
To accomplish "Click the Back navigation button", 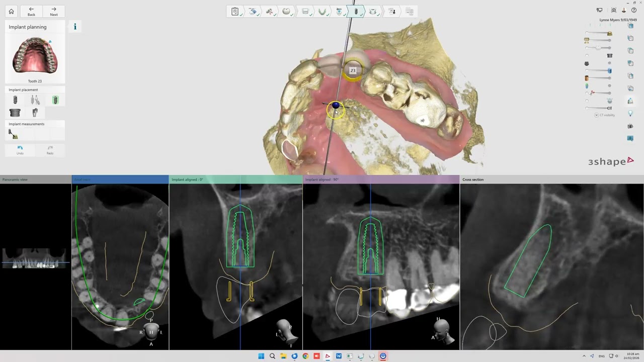I will pos(31,11).
